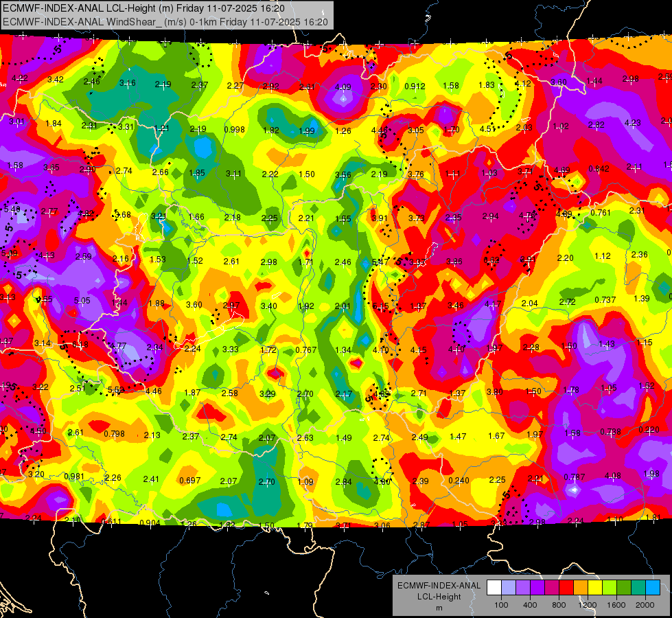Click ECMWF-INDEX-ANAL text in the legend
Image resolution: width=672 pixels, height=618 pixels.
(439, 586)
